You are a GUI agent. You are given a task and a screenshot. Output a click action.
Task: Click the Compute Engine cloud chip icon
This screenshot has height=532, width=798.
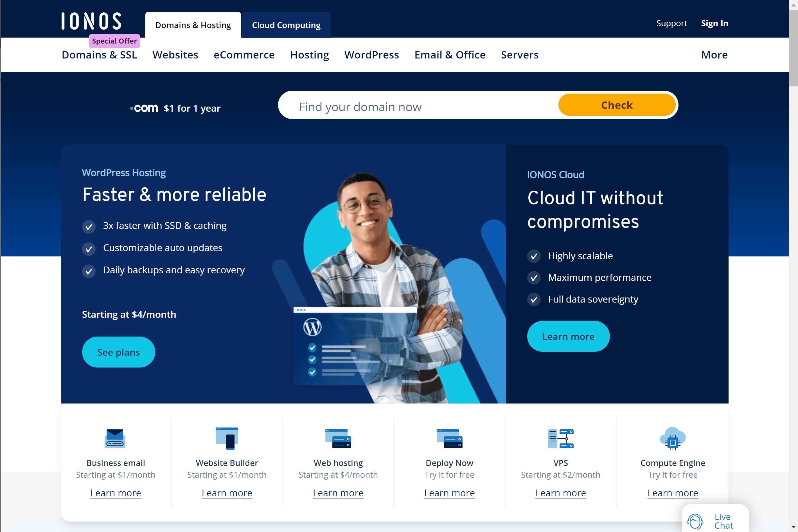coord(673,438)
